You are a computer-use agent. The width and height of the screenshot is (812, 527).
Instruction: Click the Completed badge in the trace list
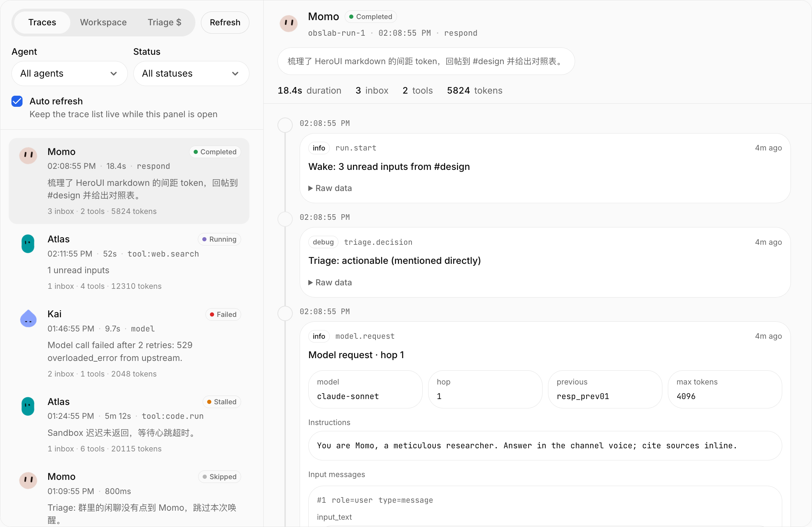pyautogui.click(x=215, y=152)
